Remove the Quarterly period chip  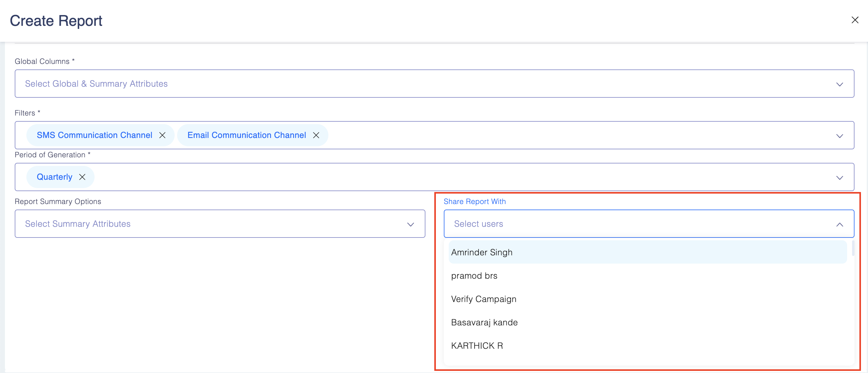82,177
